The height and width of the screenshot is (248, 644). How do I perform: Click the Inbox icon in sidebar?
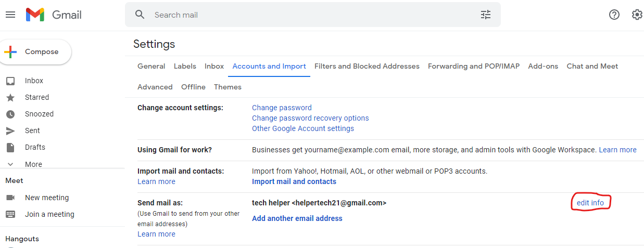10,81
